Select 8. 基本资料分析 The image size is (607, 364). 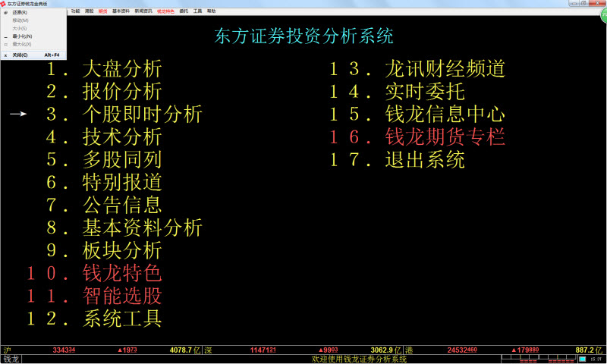(x=124, y=227)
